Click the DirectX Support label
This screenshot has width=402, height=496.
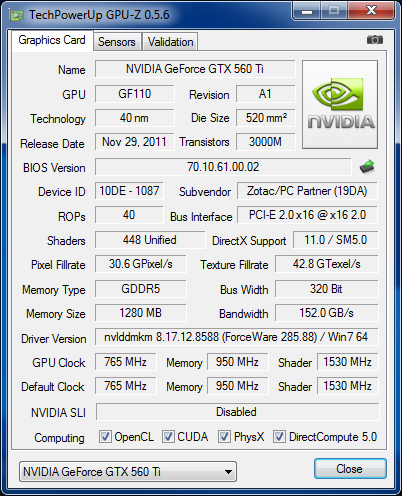click(249, 241)
